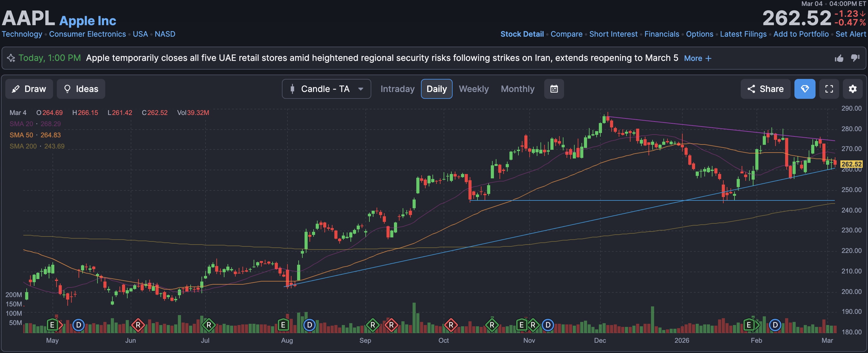Click the dividend D marker near February
The height and width of the screenshot is (353, 868).
[775, 325]
